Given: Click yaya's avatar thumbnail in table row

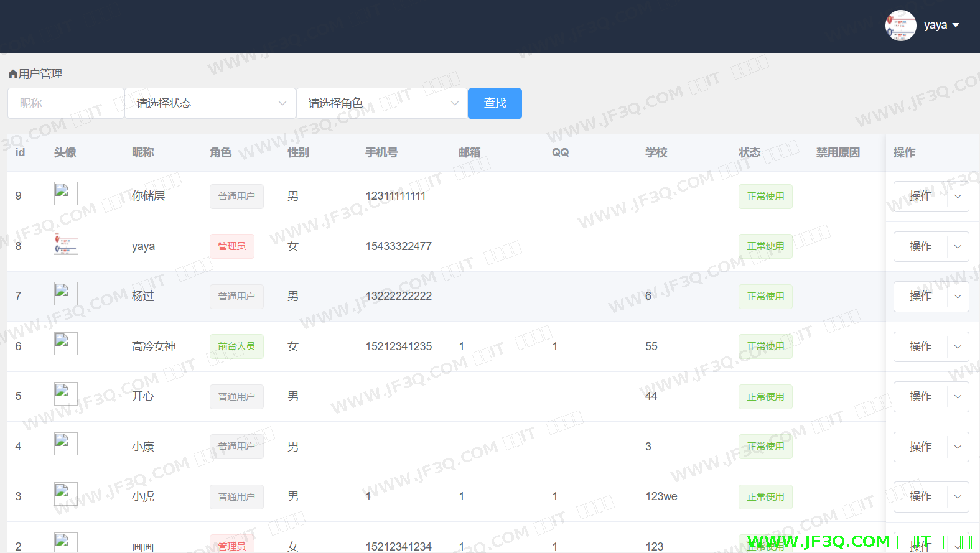Looking at the screenshot, I should click(x=65, y=244).
